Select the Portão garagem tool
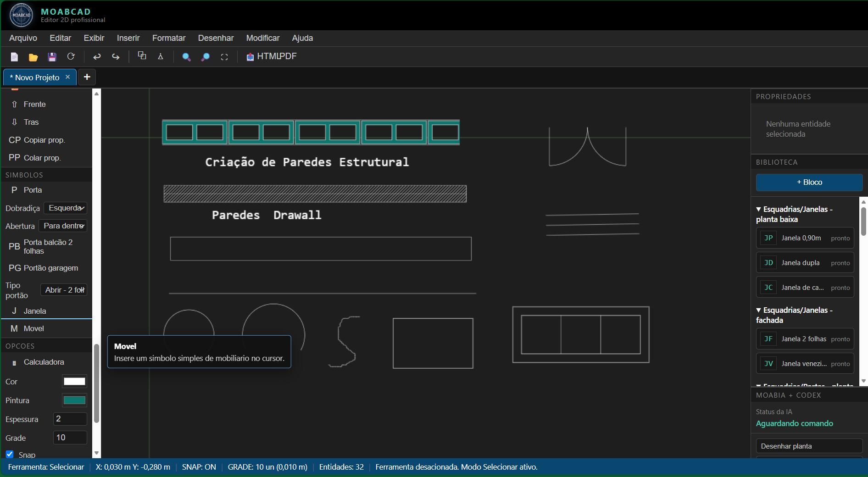 coord(47,268)
